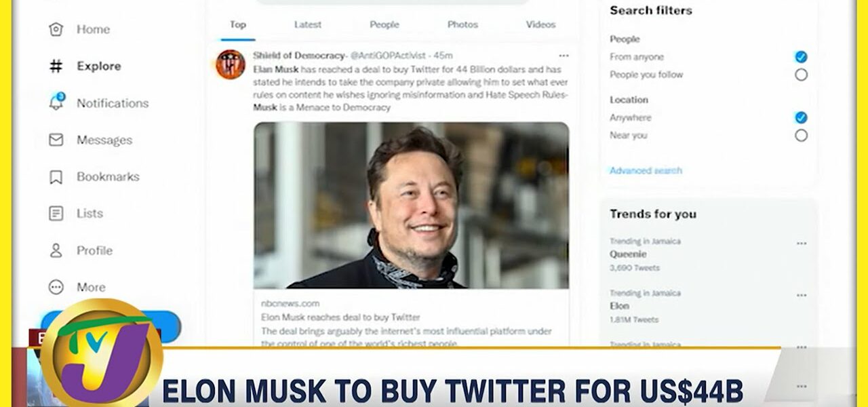Click the Home icon in sidebar
Image resolution: width=868 pixels, height=407 pixels.
[x=56, y=29]
